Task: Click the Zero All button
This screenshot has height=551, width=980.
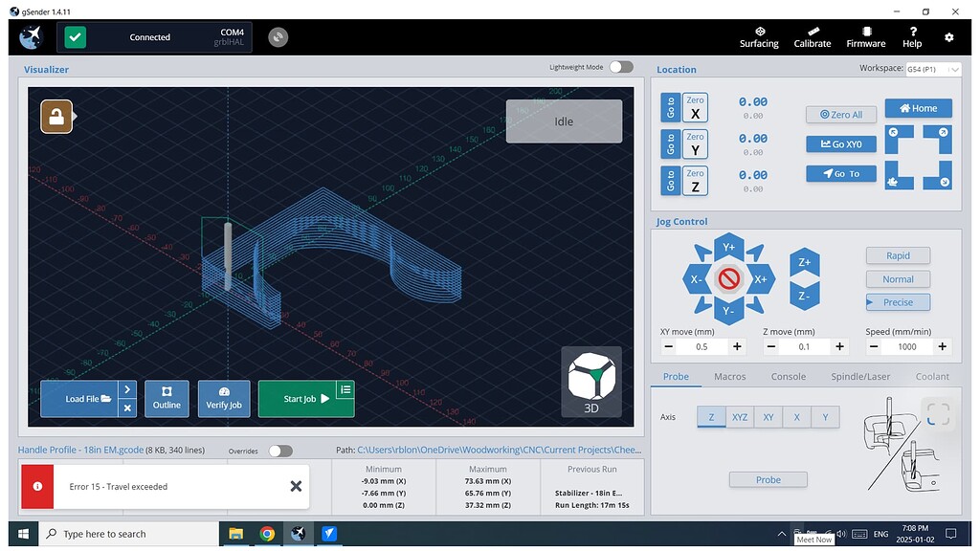Action: click(x=840, y=115)
